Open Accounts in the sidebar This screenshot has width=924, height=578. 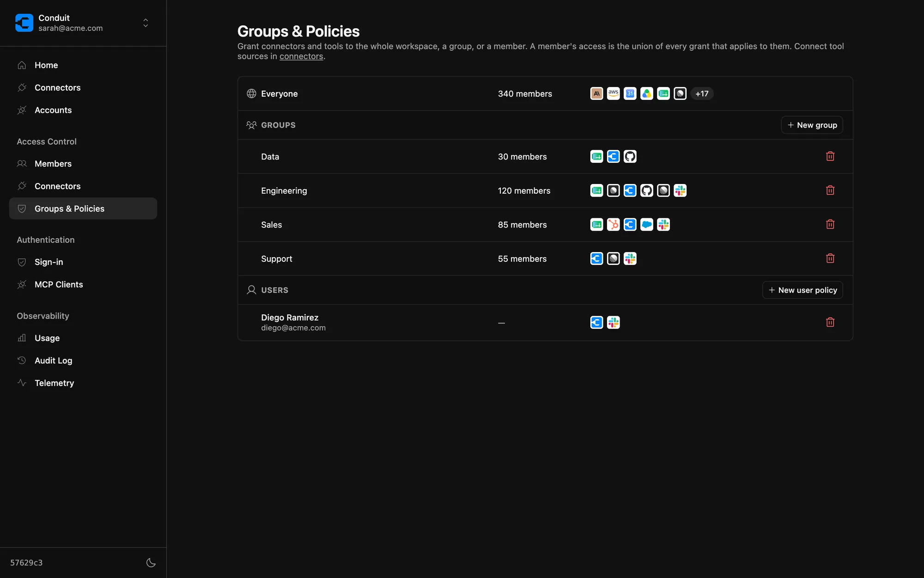83,110
